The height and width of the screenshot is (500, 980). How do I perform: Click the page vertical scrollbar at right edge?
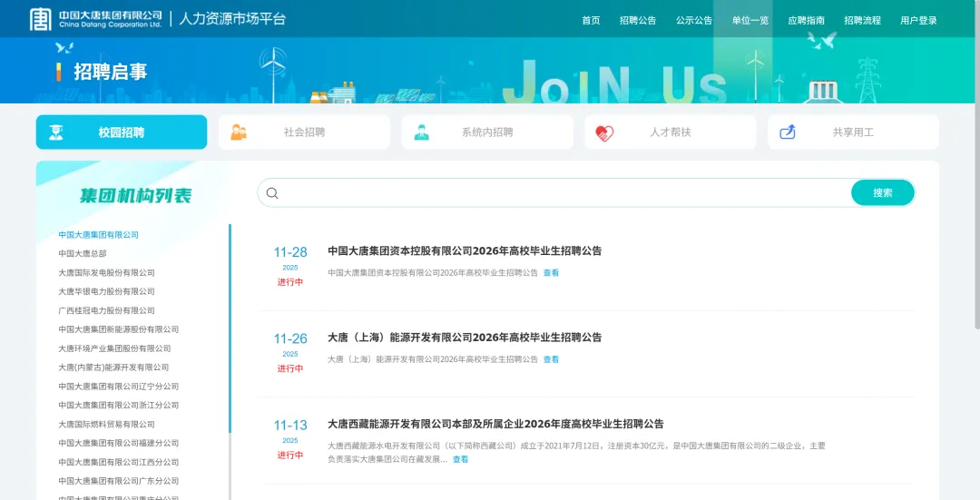pos(977,165)
